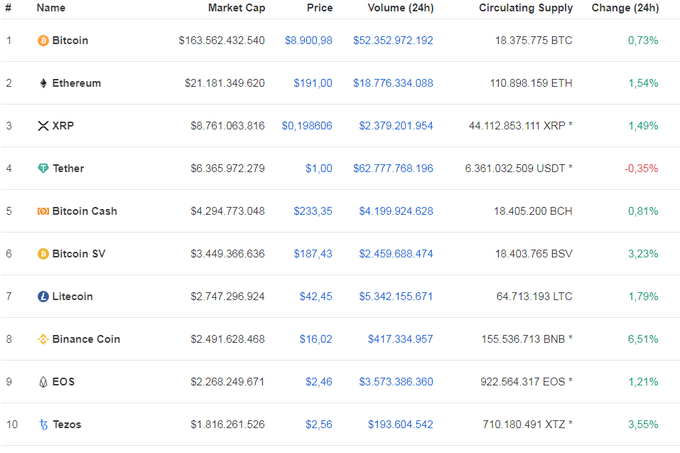Click XRP price $0,198606
The image size is (680, 453).
point(307,126)
